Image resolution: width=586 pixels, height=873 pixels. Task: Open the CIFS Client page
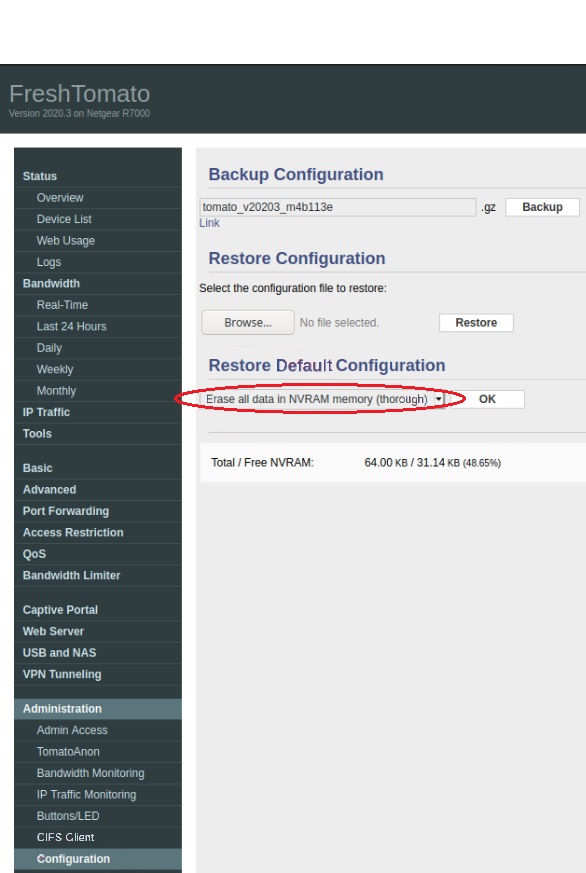[65, 837]
